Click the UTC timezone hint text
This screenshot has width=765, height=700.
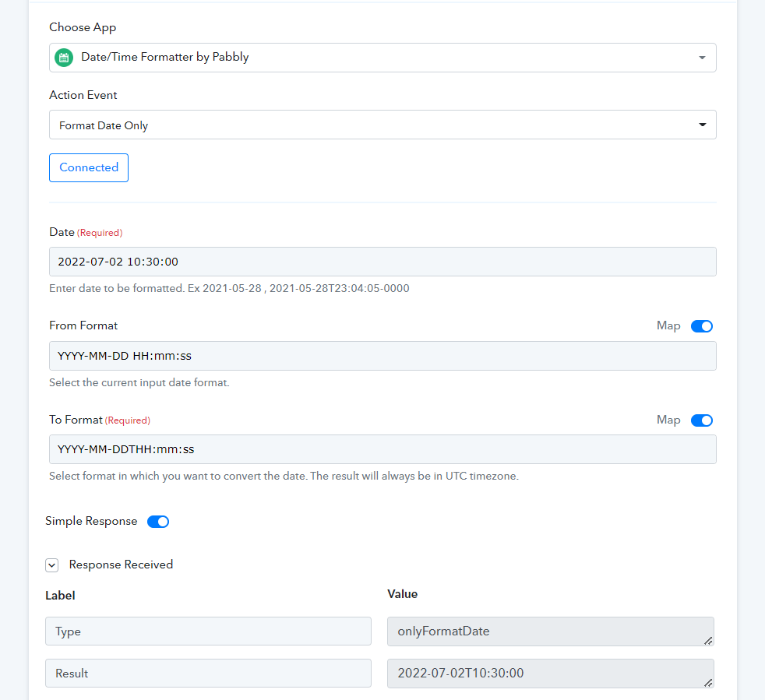pos(284,476)
